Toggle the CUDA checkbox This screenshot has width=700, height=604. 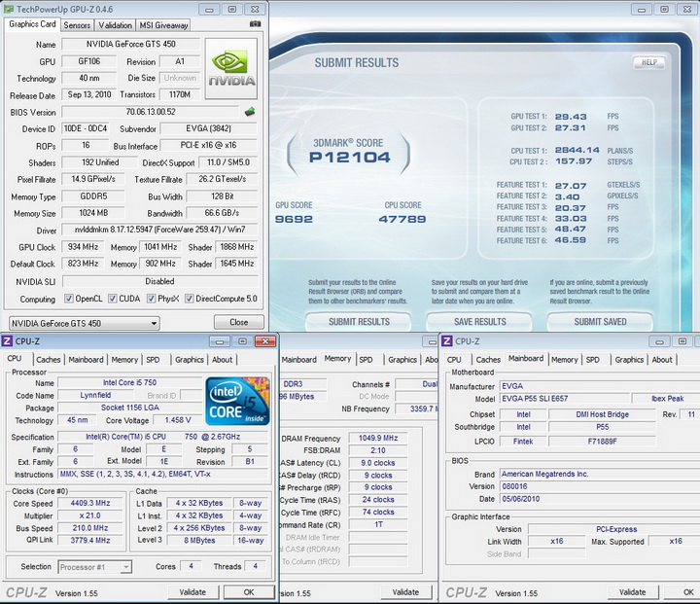point(113,299)
